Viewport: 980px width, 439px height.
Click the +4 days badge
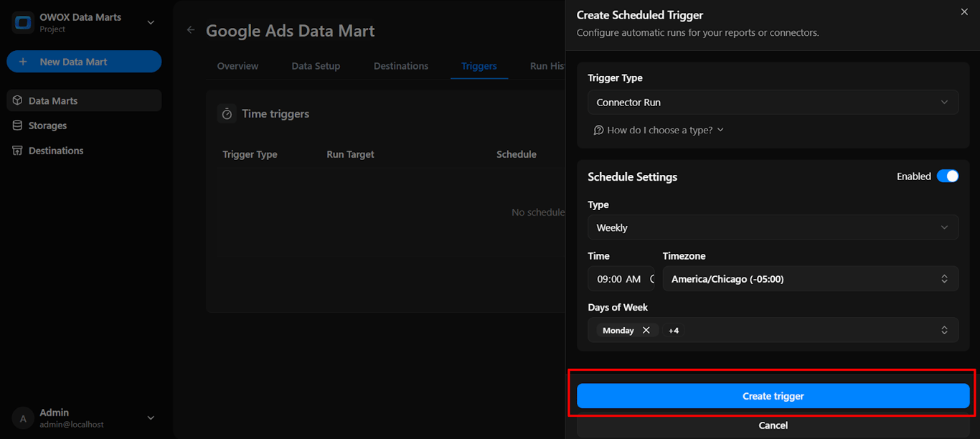[x=673, y=331]
